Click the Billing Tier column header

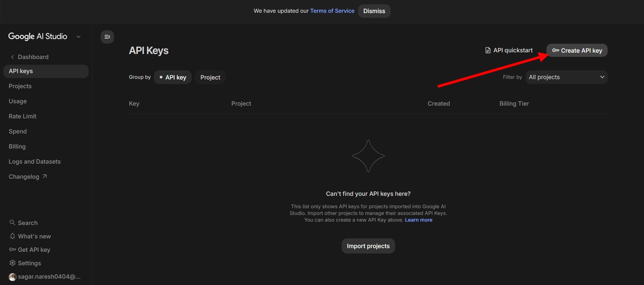[514, 104]
